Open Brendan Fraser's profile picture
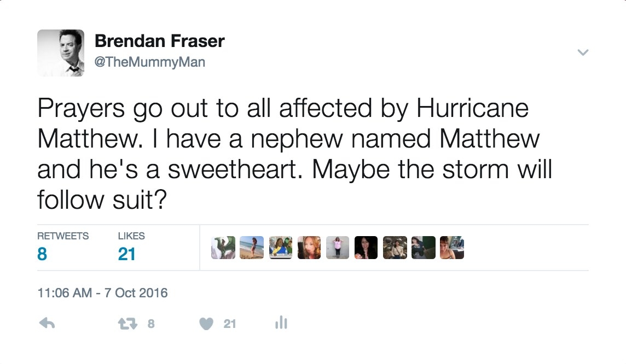Viewport: 626px width, 364px height. 61,52
